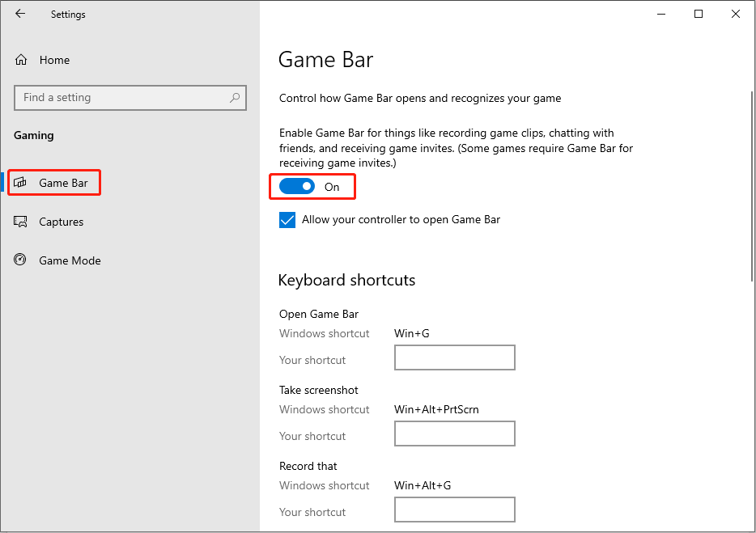Click the Record that label
Viewport: 756px width, 533px height.
click(x=308, y=466)
